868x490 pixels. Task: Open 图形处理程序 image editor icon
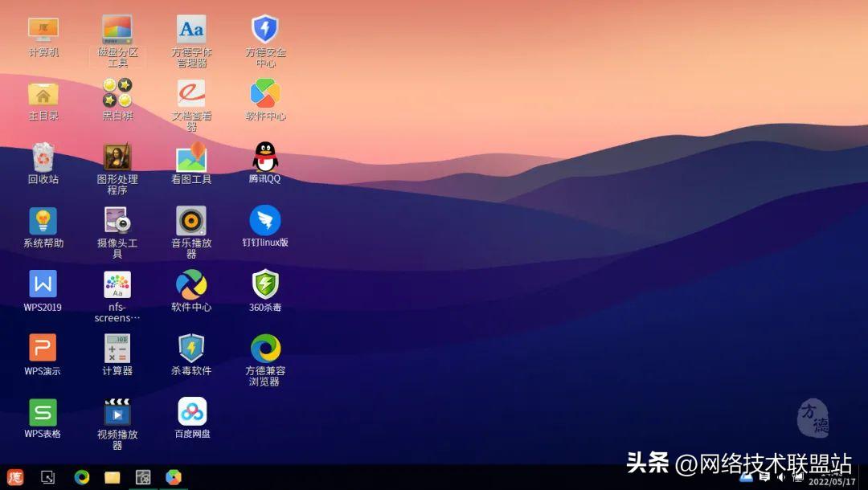coord(117,157)
